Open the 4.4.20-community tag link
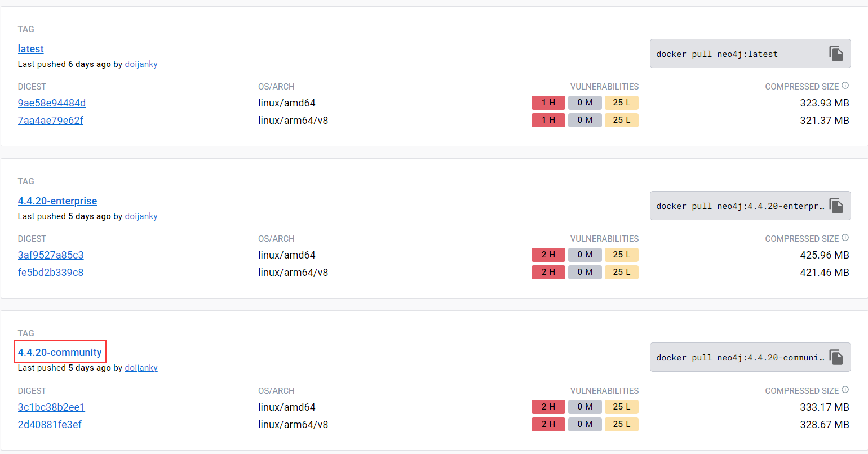868x454 pixels. point(60,353)
